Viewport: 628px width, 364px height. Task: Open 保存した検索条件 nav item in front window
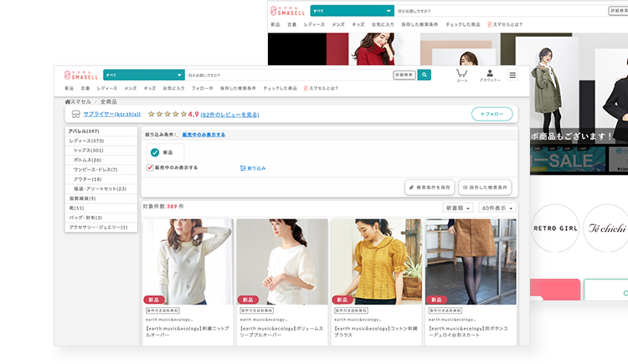238,89
